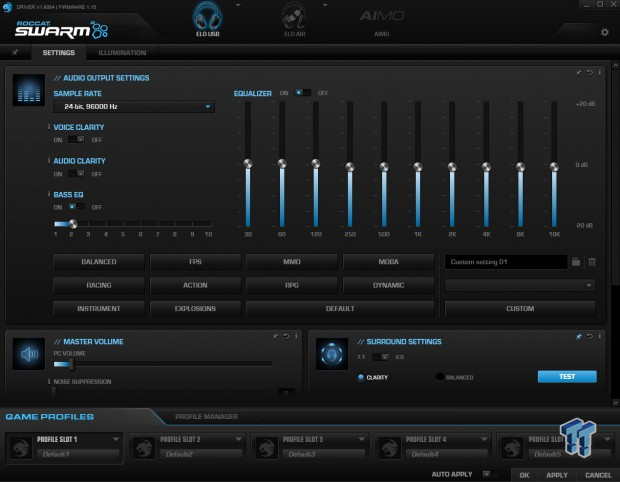Adjust the Bass EQ level slider
Screen dimensions: 620x482
[x=73, y=224]
